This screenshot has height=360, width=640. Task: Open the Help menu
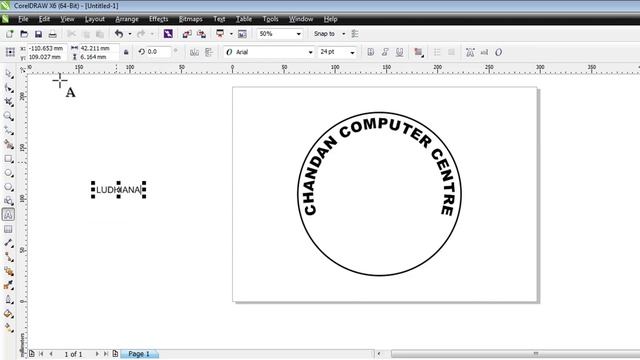331,19
